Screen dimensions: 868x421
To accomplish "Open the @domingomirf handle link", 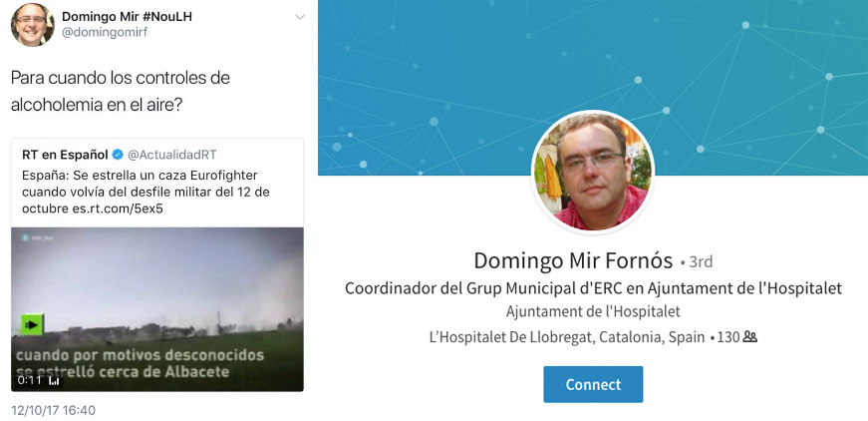I will 105,33.
